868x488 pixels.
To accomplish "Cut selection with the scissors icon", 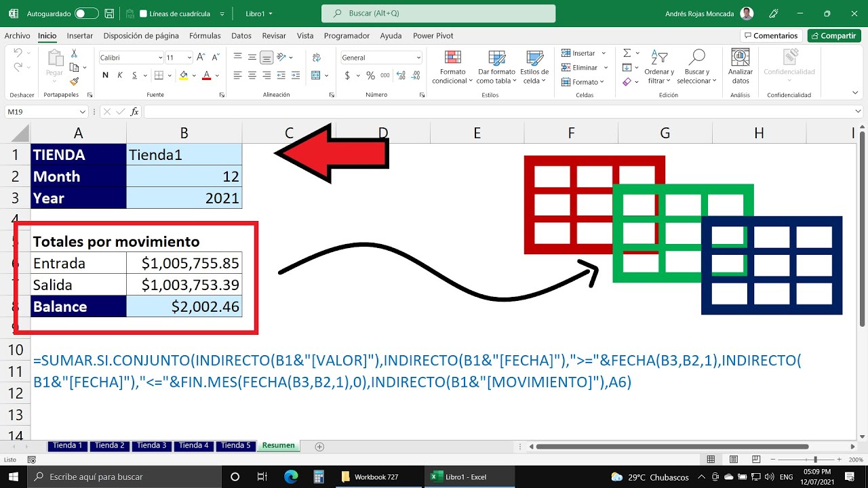I will tap(74, 53).
